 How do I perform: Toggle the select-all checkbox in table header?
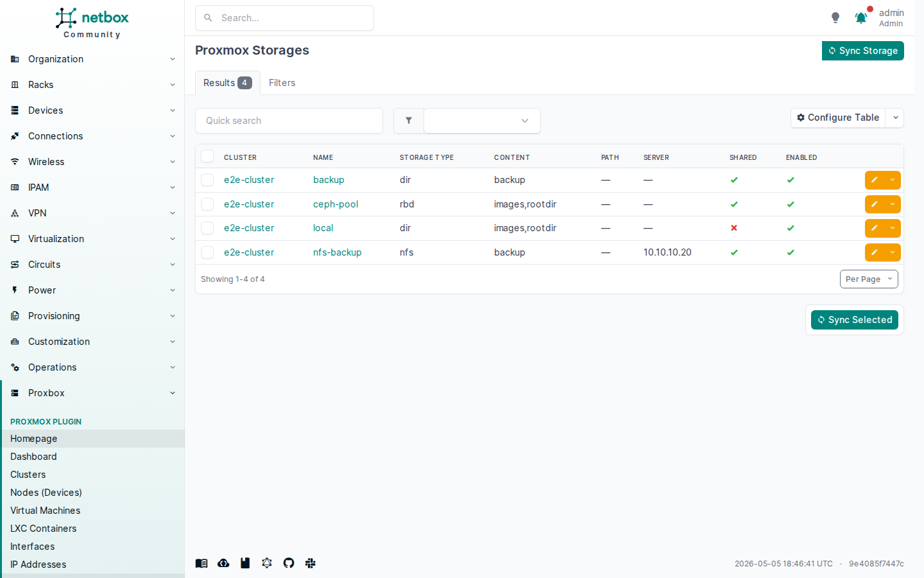(x=207, y=157)
